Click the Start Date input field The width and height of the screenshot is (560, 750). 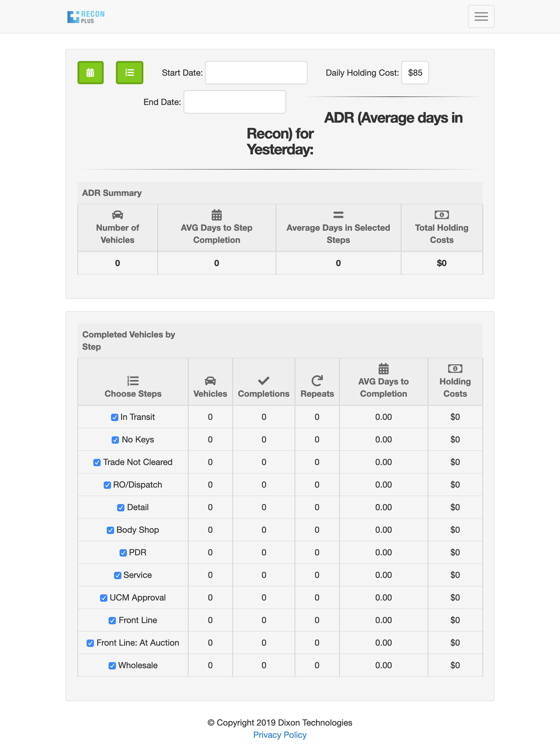coord(256,73)
